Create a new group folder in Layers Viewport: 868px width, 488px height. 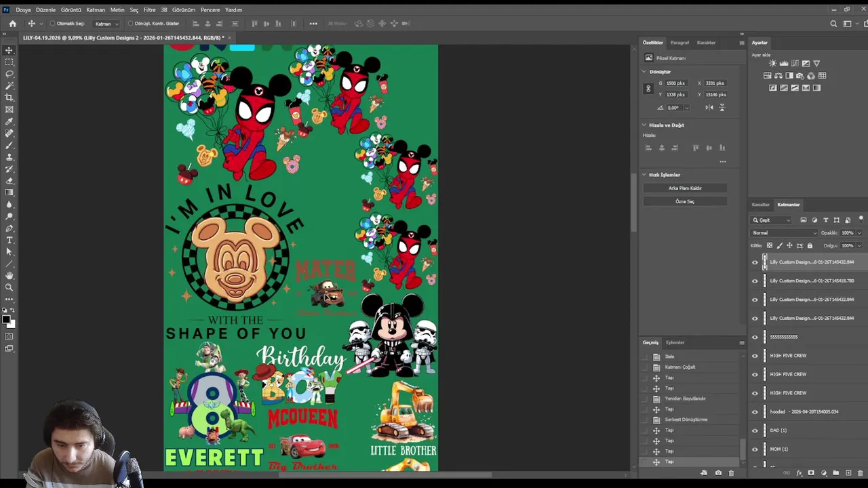(836, 473)
